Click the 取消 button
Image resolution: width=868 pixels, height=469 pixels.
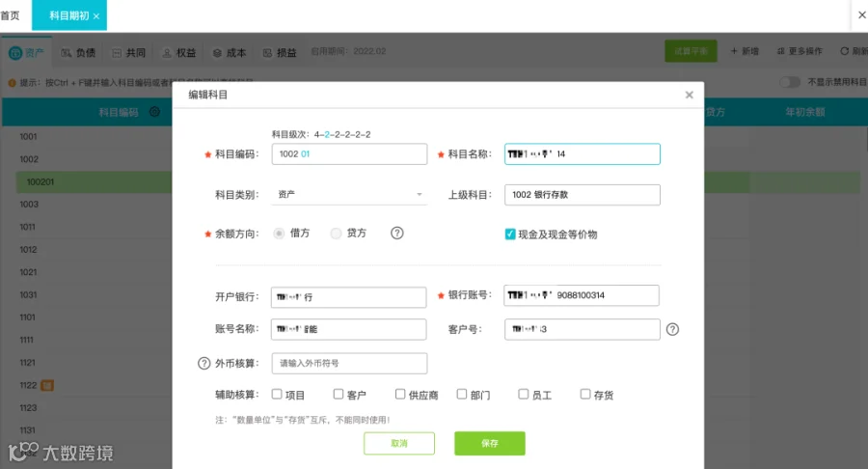(x=399, y=444)
